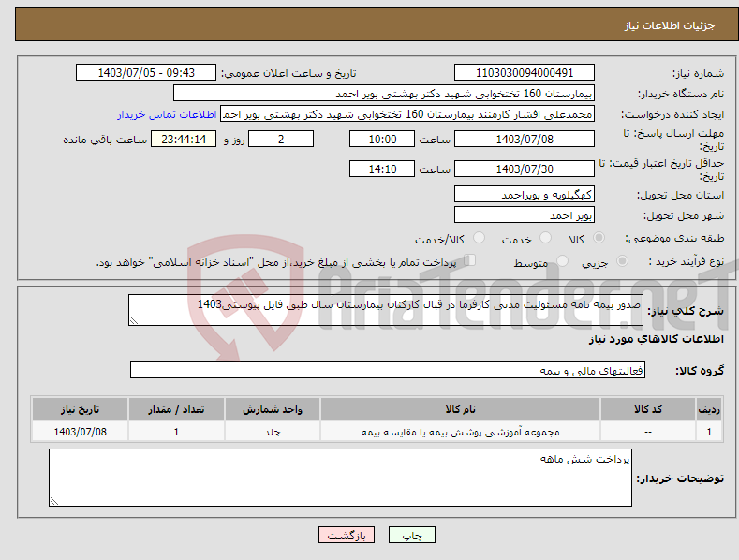Image resolution: width=739 pixels, height=560 pixels.
Task: Click the delivery province field کهگیلویه و بویراحمد
Action: tap(525, 194)
